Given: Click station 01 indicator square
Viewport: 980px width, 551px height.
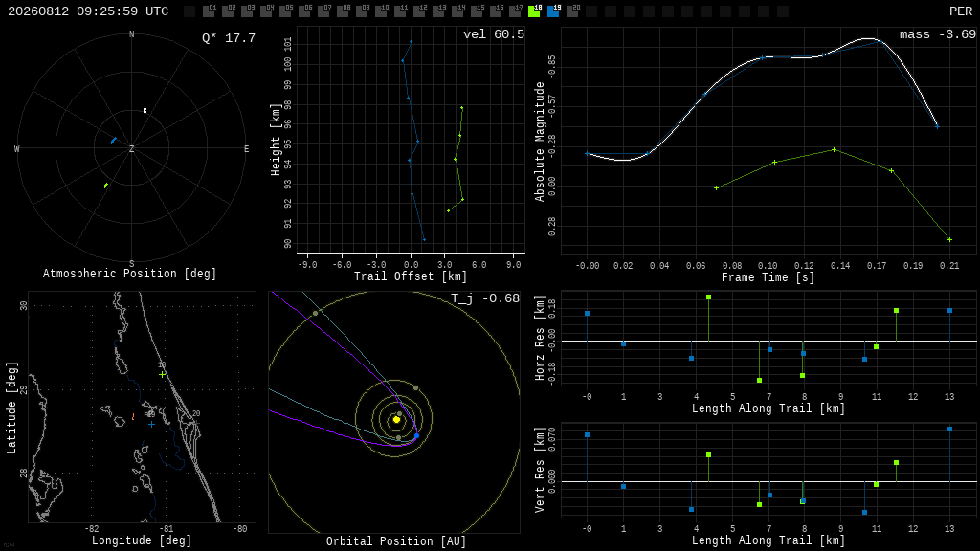Looking at the screenshot, I should click(209, 11).
